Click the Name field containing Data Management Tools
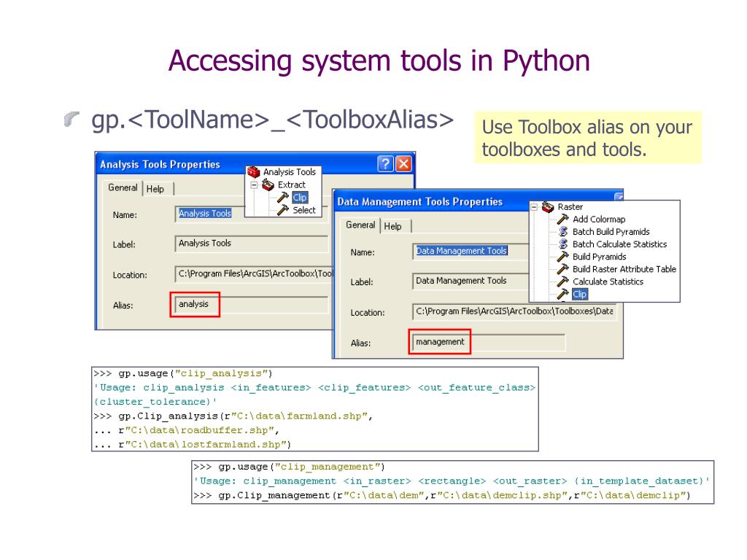747x560 pixels. click(471, 251)
